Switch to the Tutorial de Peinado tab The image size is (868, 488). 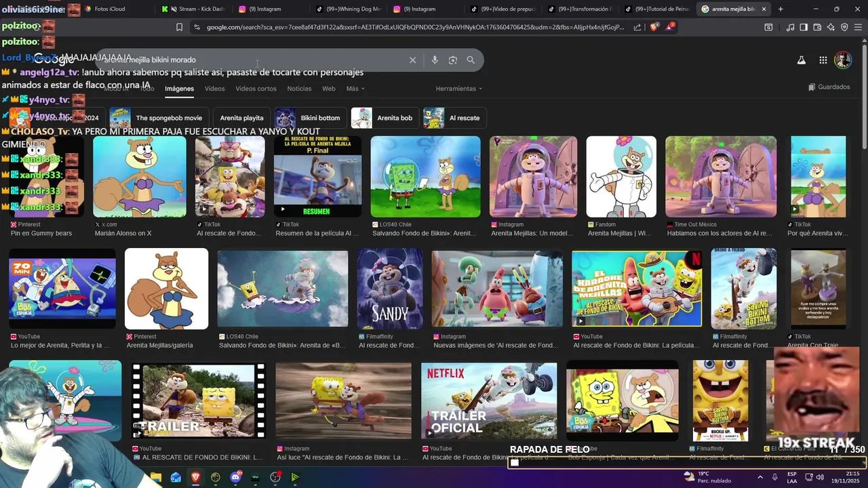(657, 9)
